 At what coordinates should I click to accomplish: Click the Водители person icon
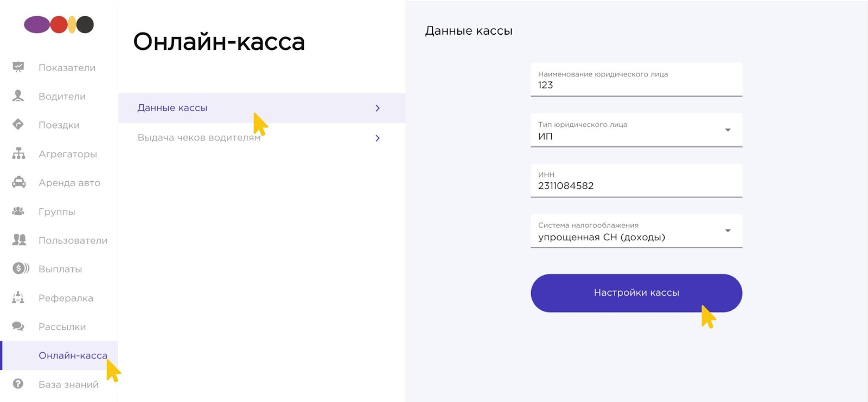coord(18,96)
